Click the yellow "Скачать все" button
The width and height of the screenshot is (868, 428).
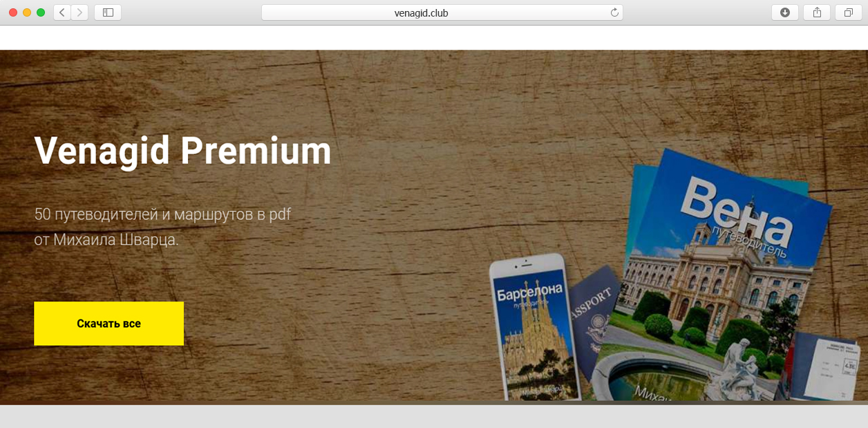pyautogui.click(x=108, y=324)
